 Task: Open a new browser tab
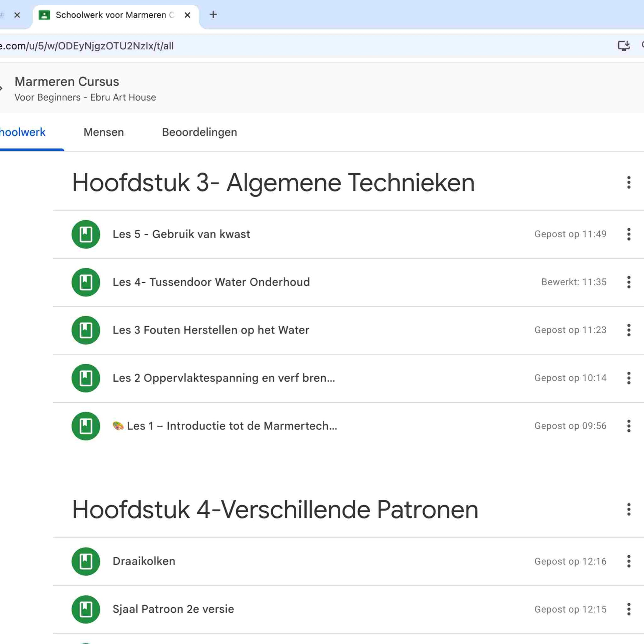[x=213, y=15]
